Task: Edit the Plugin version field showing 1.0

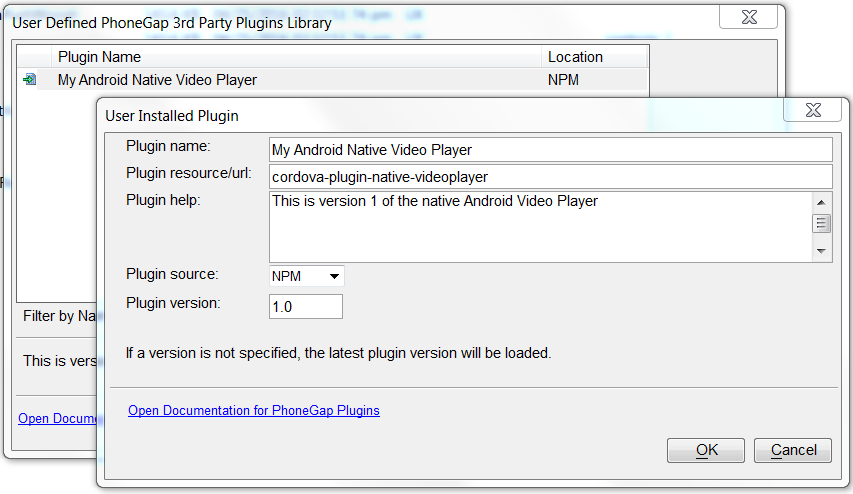Action: pos(306,307)
